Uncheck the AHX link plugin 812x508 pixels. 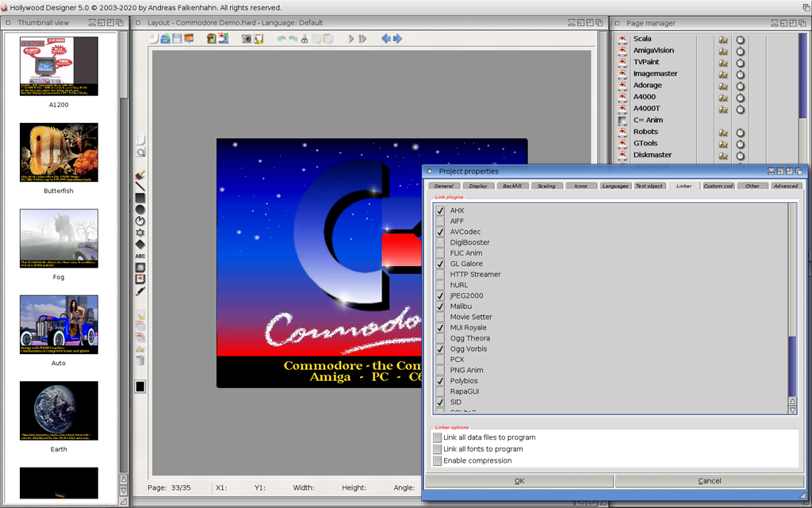point(440,210)
